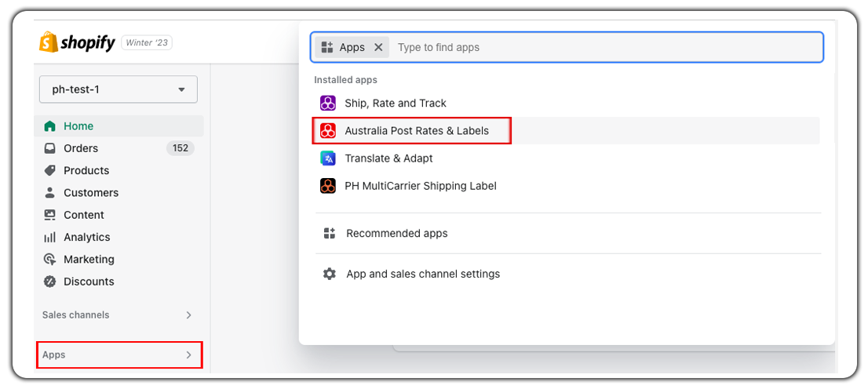Click the 152 orders count badge

[x=181, y=148]
